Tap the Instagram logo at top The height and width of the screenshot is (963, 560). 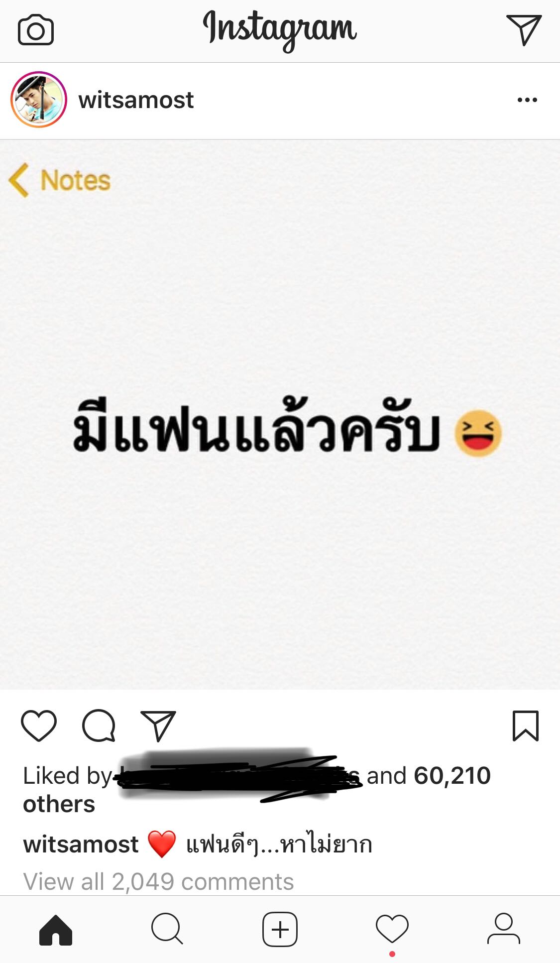280,29
